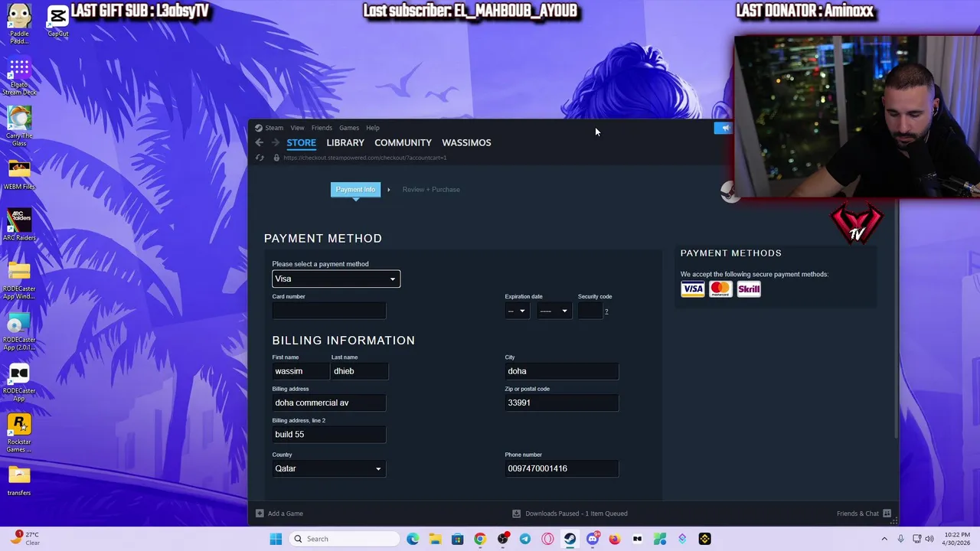Click the checkout URL address bar
980x551 pixels.
[x=365, y=158]
